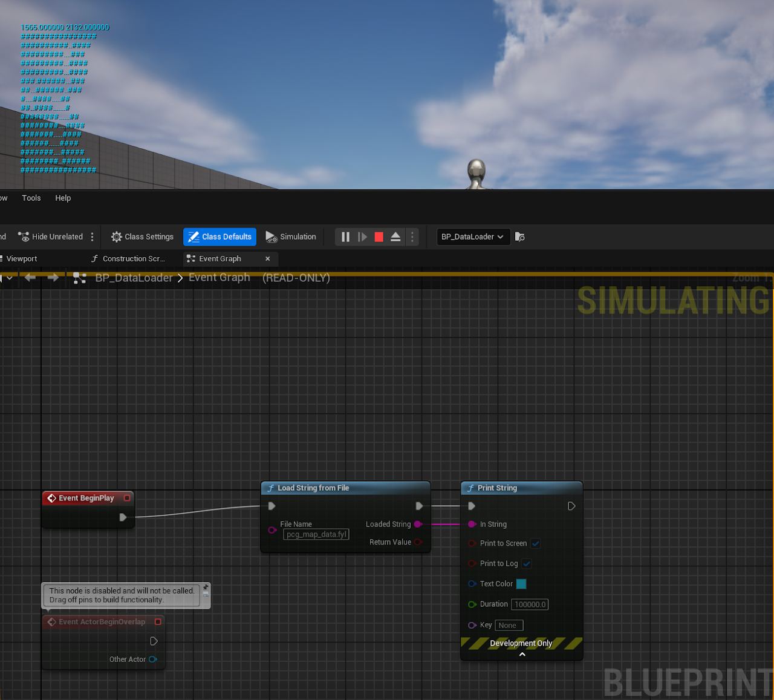The image size is (774, 700).
Task: Click the debug object finder icon beside BP_DataLoader
Action: click(x=520, y=237)
